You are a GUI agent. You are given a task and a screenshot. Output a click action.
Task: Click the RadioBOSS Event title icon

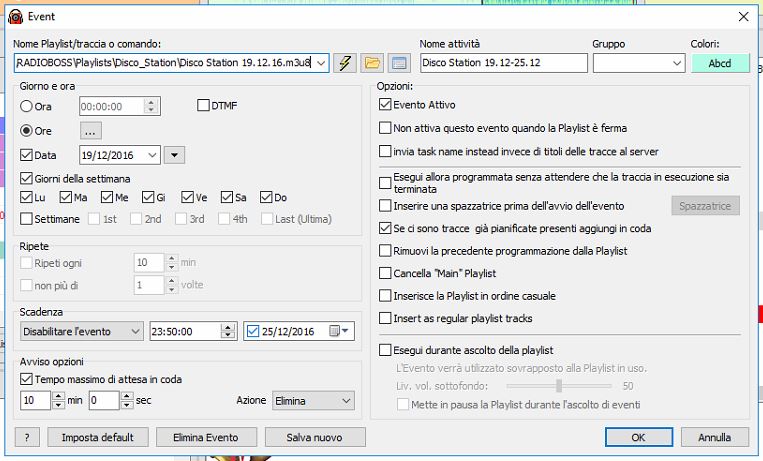(16, 17)
